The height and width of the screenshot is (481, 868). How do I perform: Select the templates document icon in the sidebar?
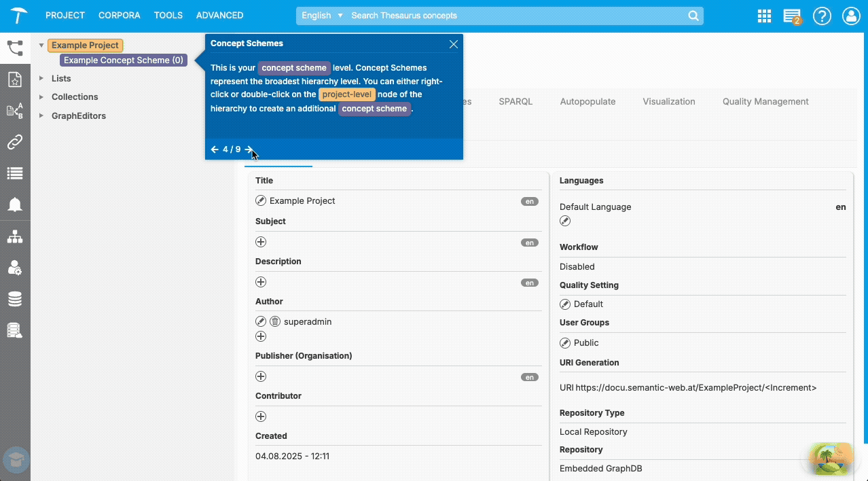(x=15, y=79)
